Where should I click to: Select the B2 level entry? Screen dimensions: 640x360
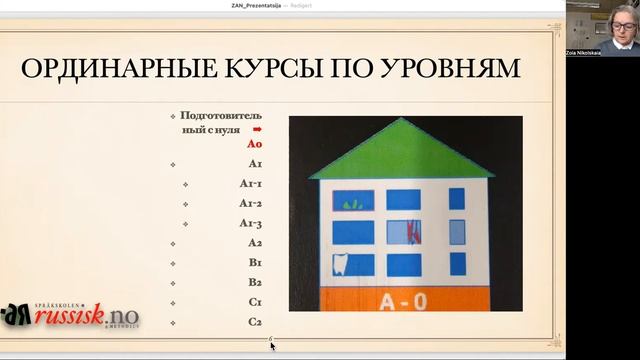tap(255, 282)
